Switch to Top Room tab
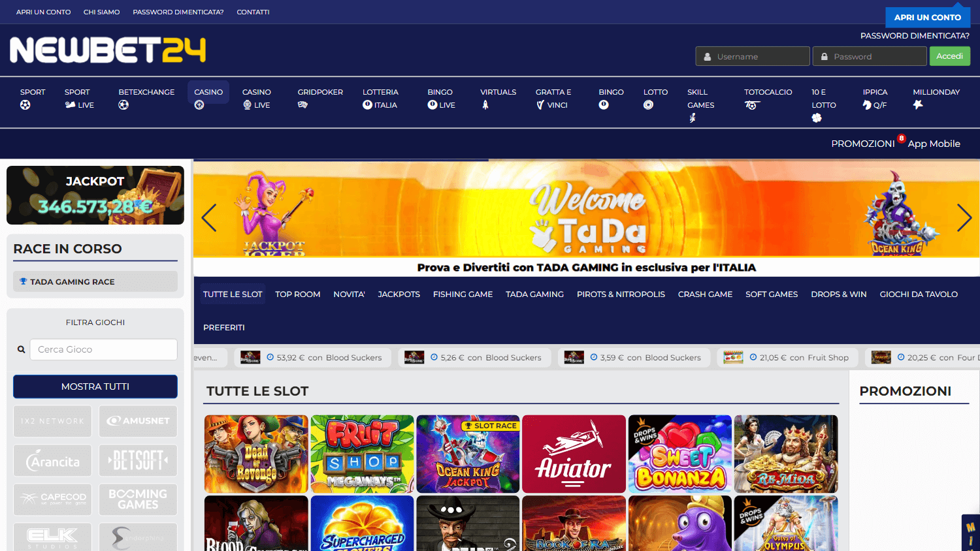980x551 pixels. coord(298,294)
